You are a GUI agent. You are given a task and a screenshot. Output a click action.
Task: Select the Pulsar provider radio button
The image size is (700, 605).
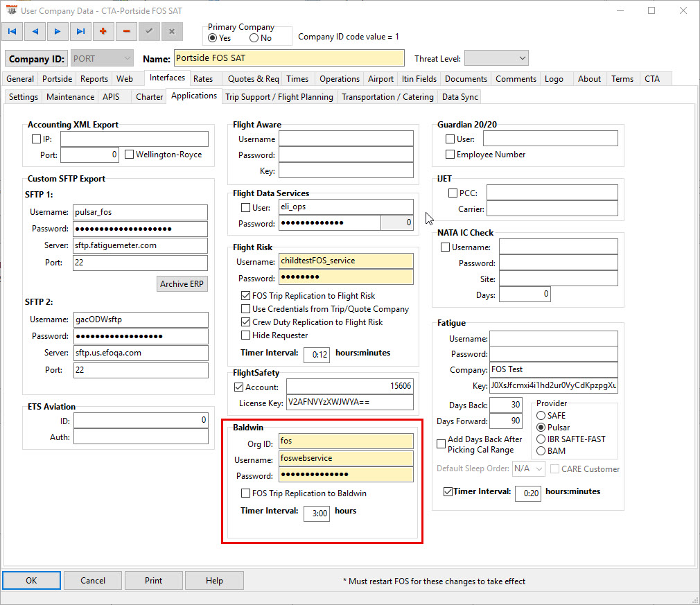pyautogui.click(x=541, y=428)
